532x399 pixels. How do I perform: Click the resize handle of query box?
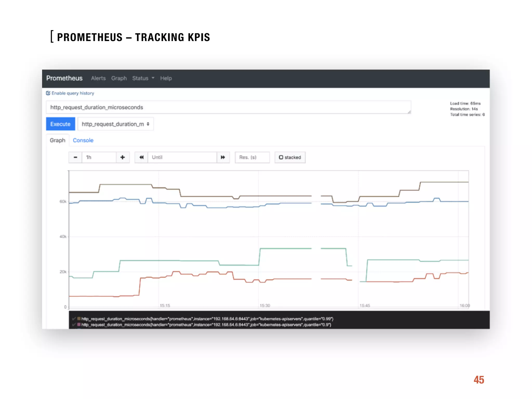(x=409, y=112)
